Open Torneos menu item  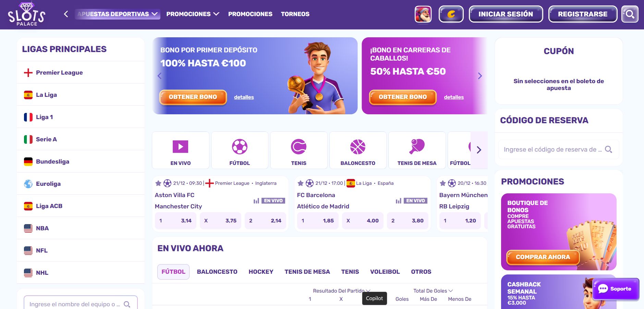[x=295, y=14]
